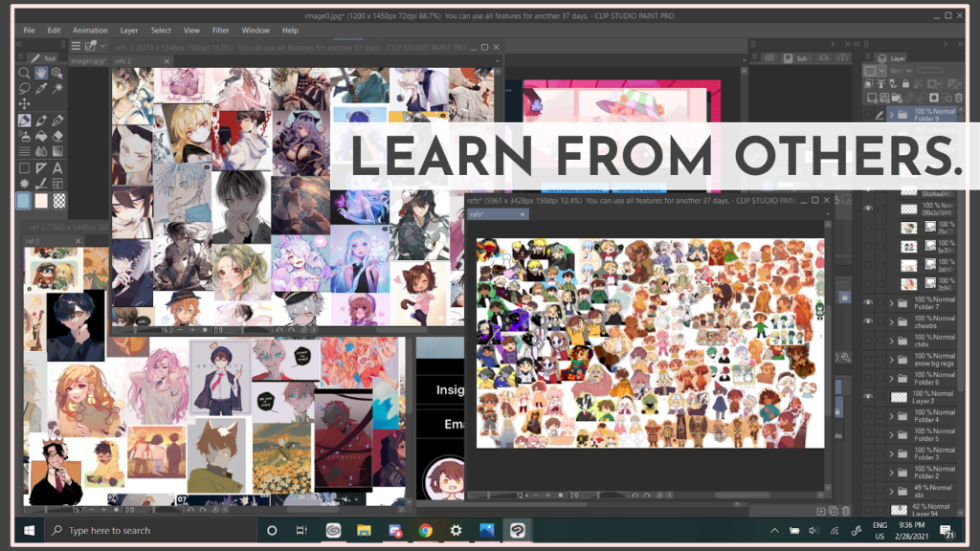Select the main drawing color swatch

tap(25, 201)
